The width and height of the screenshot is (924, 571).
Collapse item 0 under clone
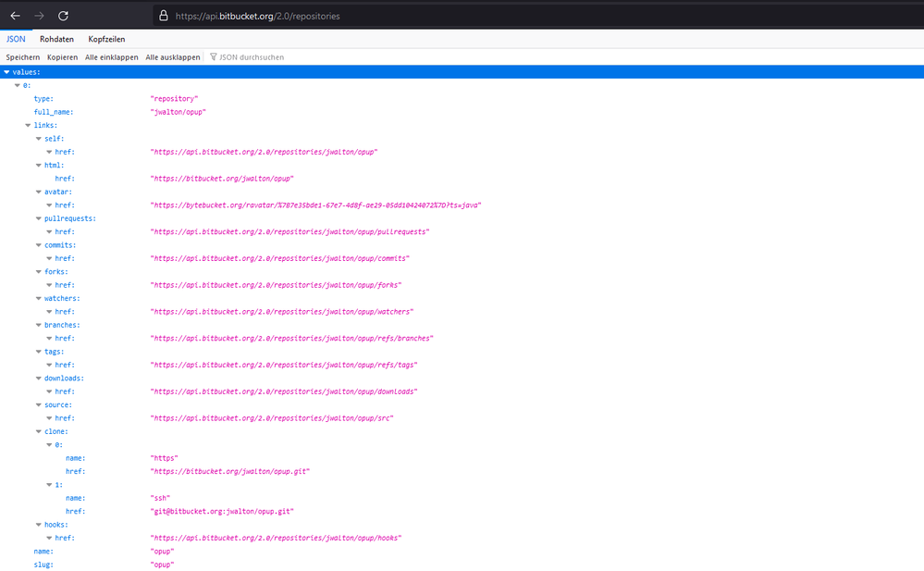pyautogui.click(x=49, y=445)
